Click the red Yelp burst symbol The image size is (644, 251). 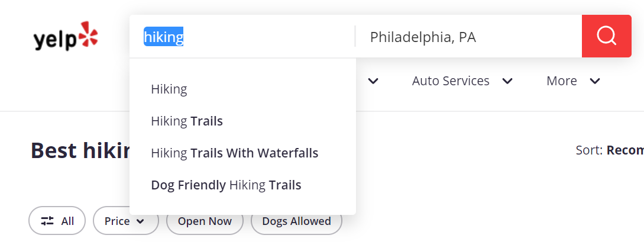(88, 33)
